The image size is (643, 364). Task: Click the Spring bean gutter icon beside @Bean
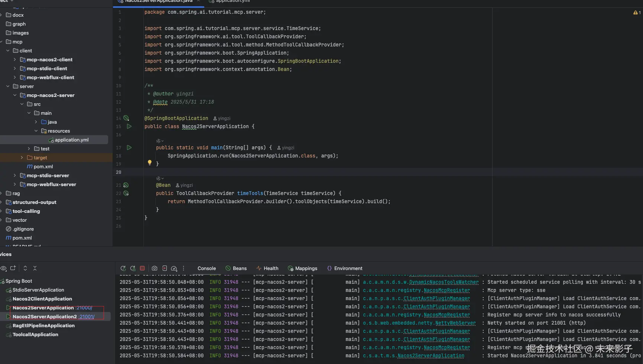(126, 185)
